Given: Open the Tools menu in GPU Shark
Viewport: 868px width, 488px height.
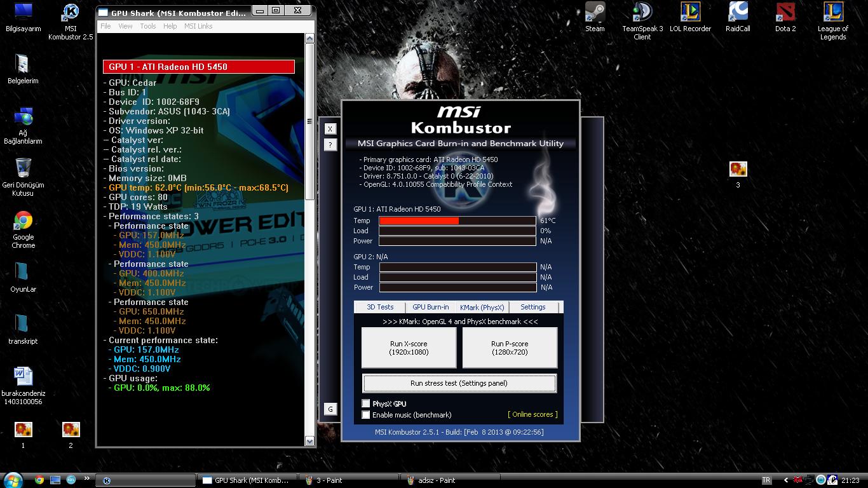Looking at the screenshot, I should (148, 26).
